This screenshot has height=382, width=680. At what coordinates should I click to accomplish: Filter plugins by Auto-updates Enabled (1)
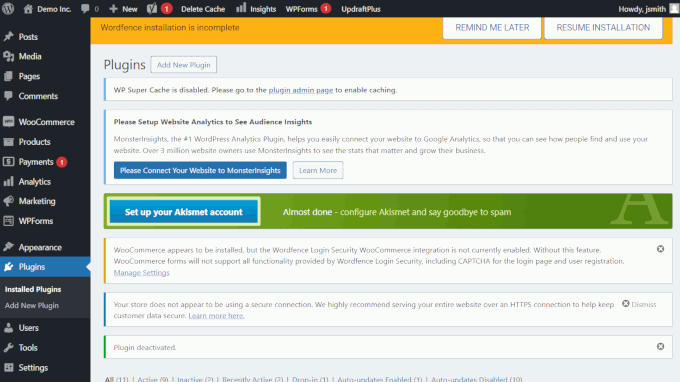click(379, 379)
